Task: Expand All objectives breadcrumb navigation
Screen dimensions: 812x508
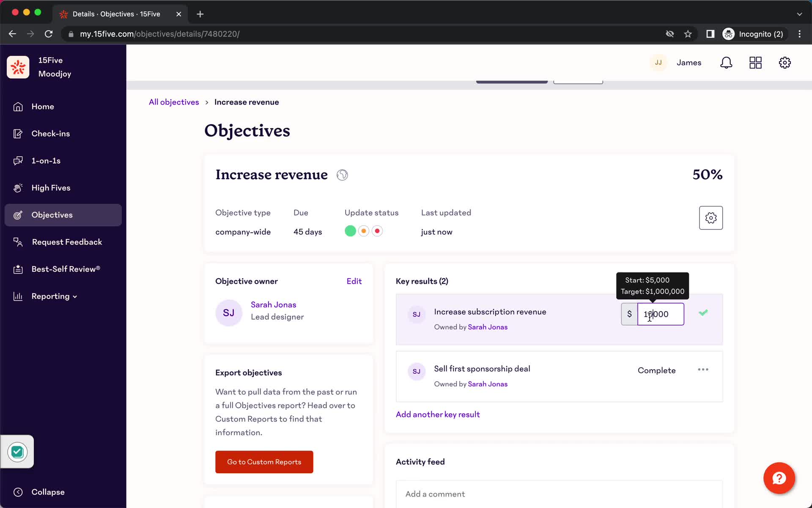Action: (175, 102)
